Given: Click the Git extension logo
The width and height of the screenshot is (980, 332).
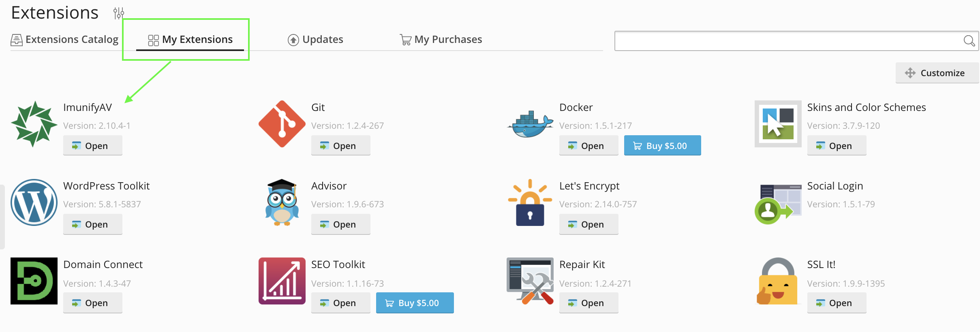Looking at the screenshot, I should point(282,124).
